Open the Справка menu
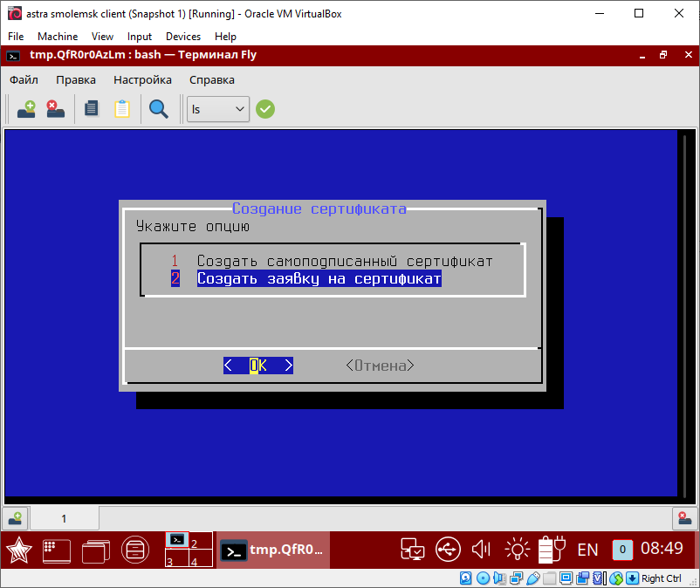This screenshot has width=700, height=588. [211, 80]
